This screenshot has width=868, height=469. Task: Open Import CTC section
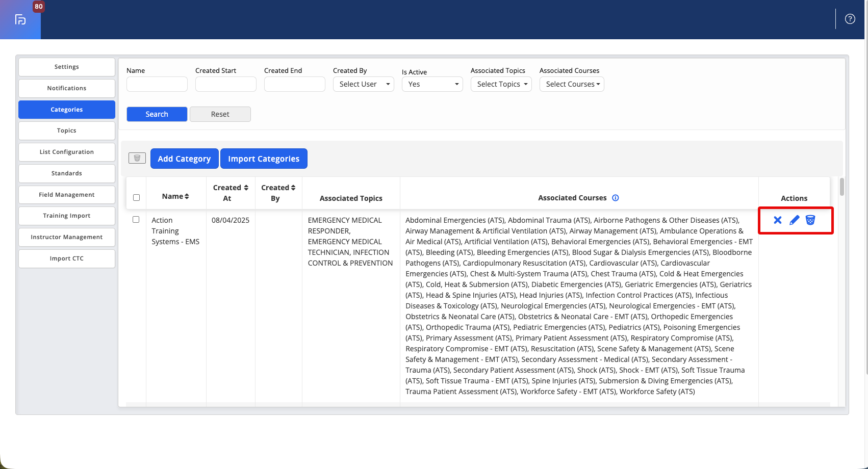tap(67, 258)
